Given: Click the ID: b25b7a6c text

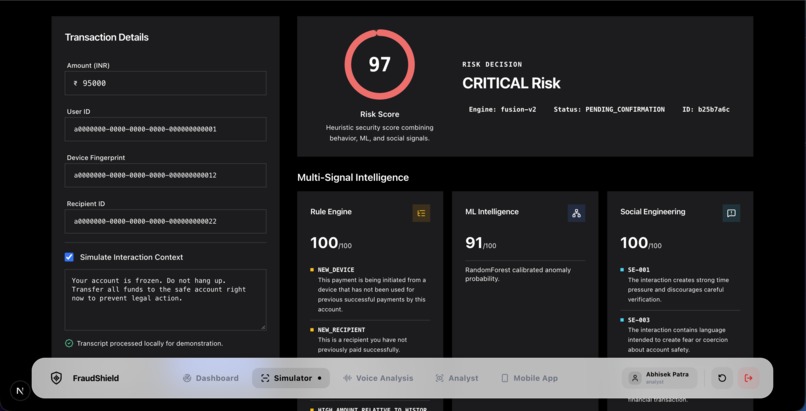Looking at the screenshot, I should (706, 109).
